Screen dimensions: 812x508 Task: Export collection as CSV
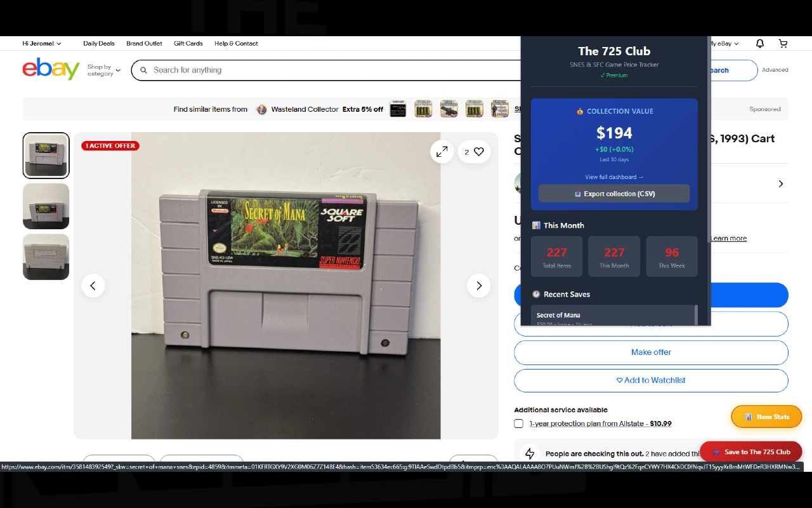pyautogui.click(x=613, y=194)
